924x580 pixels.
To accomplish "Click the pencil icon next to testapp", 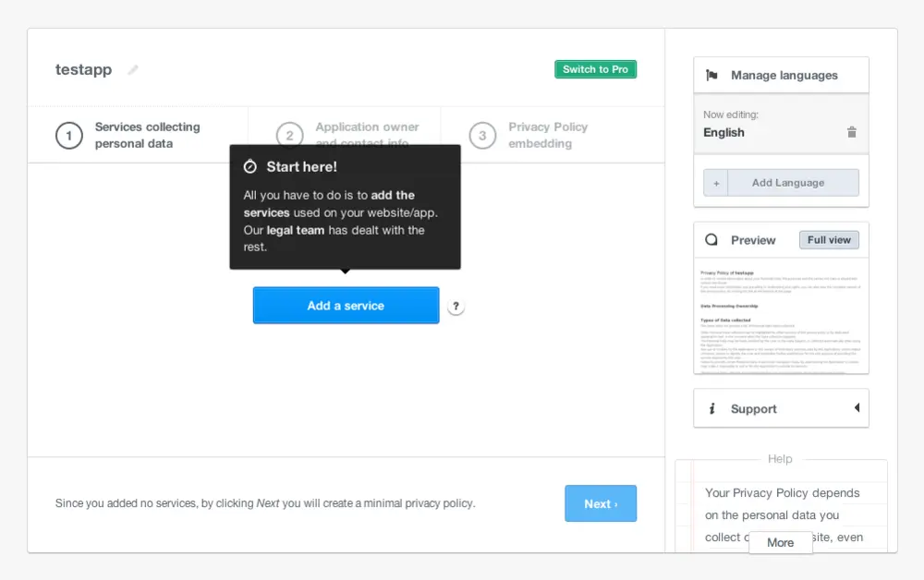I will coord(133,70).
